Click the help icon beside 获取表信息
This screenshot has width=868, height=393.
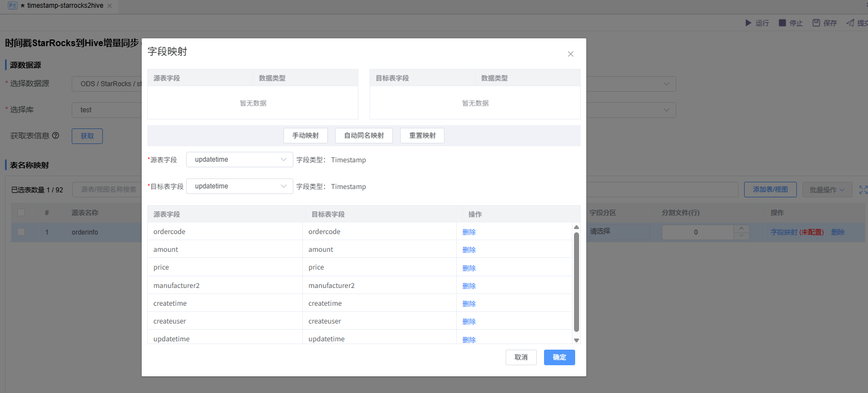tap(56, 136)
